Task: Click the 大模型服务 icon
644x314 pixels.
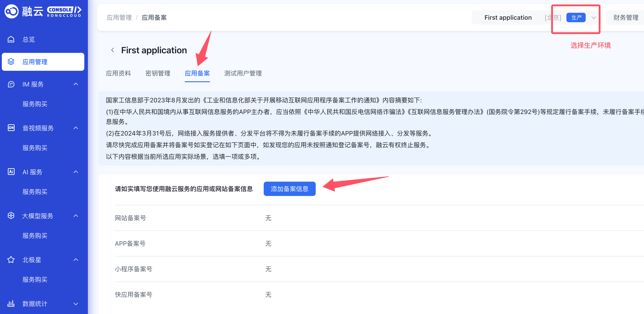Action: click(11, 216)
